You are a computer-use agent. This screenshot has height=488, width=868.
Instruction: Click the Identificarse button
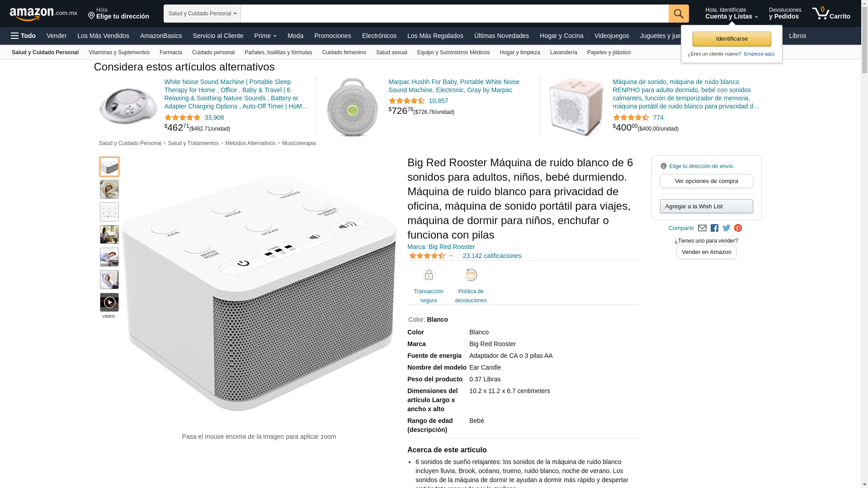point(731,39)
